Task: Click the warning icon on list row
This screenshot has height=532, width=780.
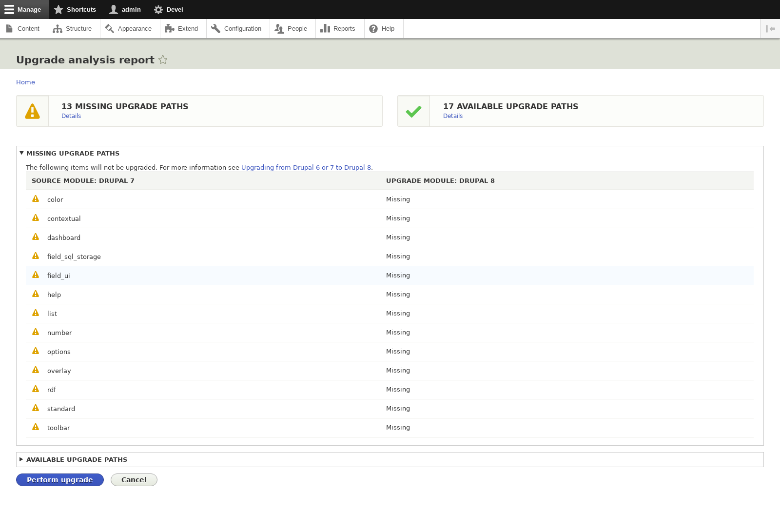Action: (36, 313)
